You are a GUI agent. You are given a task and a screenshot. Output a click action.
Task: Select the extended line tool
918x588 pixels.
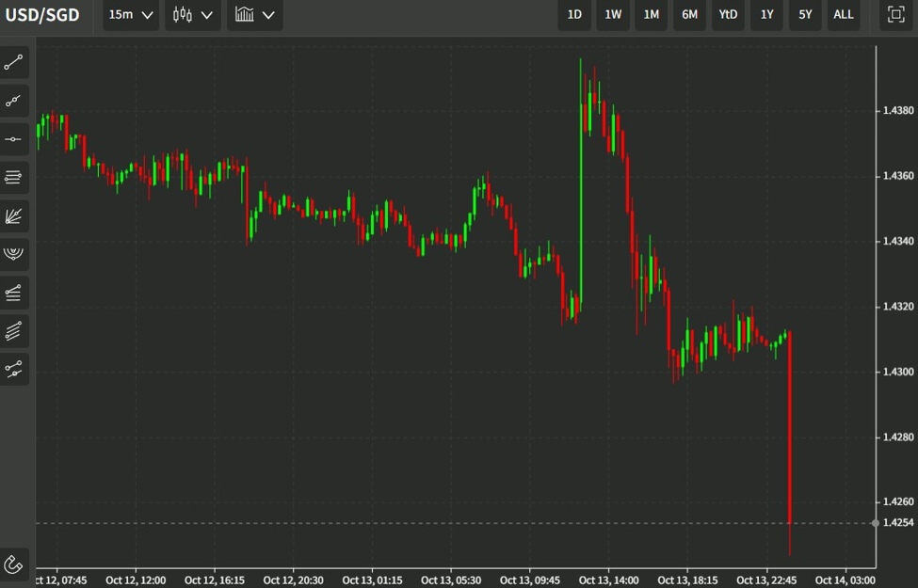14,101
